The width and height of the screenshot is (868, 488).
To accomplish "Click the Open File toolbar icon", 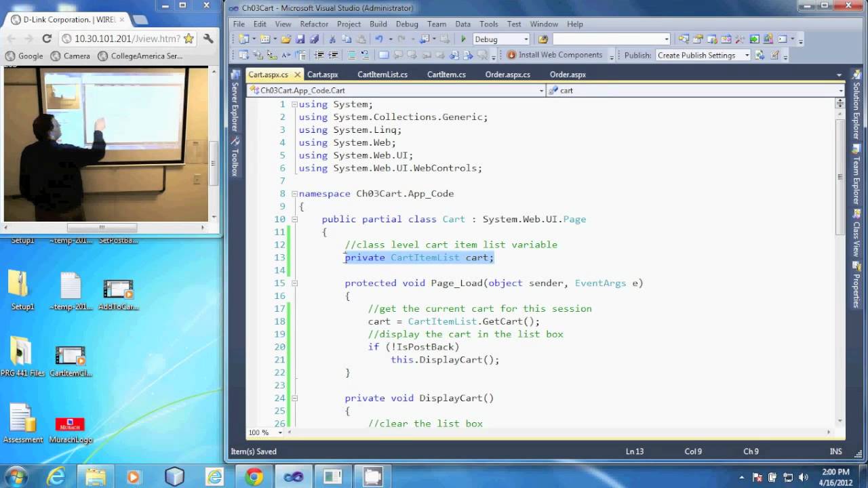I will click(x=286, y=39).
